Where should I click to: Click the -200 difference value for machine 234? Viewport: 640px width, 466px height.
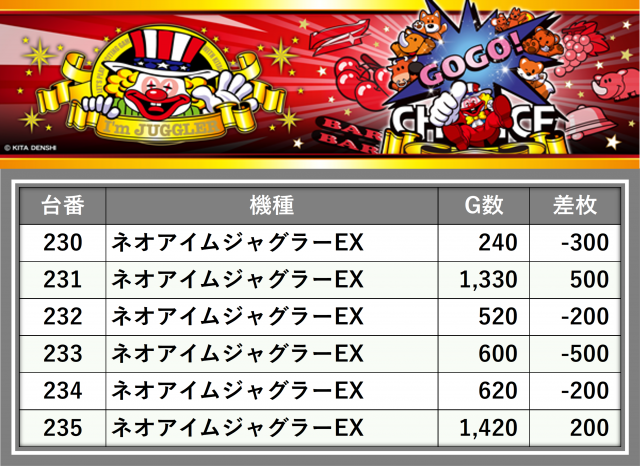pos(585,391)
